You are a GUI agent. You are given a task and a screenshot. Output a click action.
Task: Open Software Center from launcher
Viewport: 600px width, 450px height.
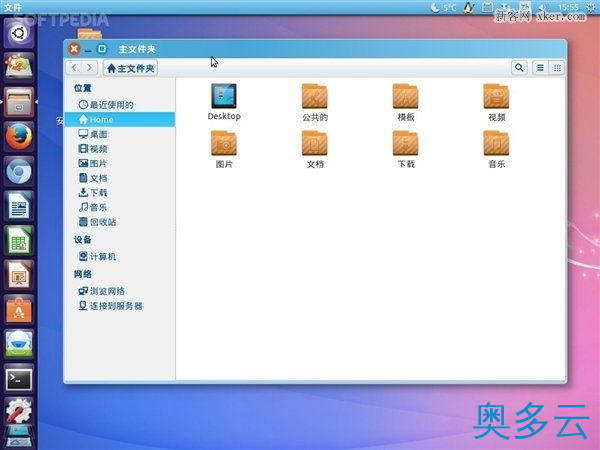tap(19, 309)
